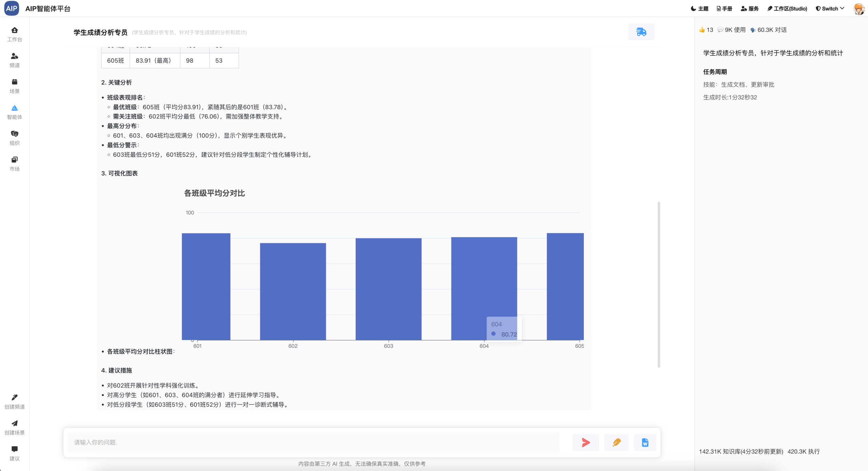Click the 4. 建议措施 heading

click(116, 370)
